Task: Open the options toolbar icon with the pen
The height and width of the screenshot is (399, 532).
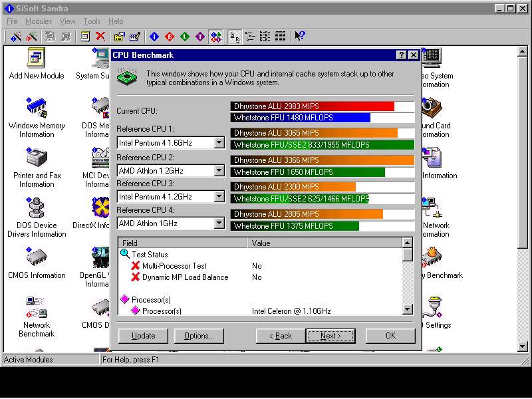Action: click(135, 37)
